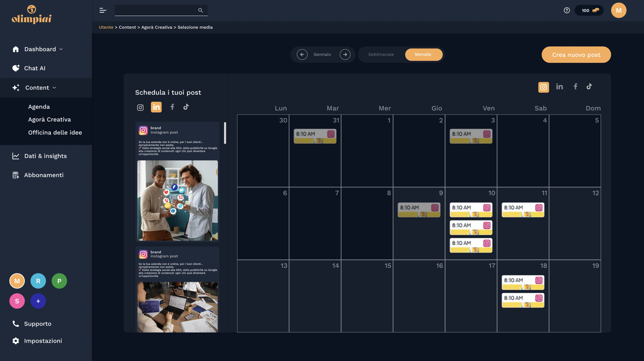The image size is (644, 361).
Task: Go to next month arrow after Gennaio
Action: pyautogui.click(x=345, y=55)
